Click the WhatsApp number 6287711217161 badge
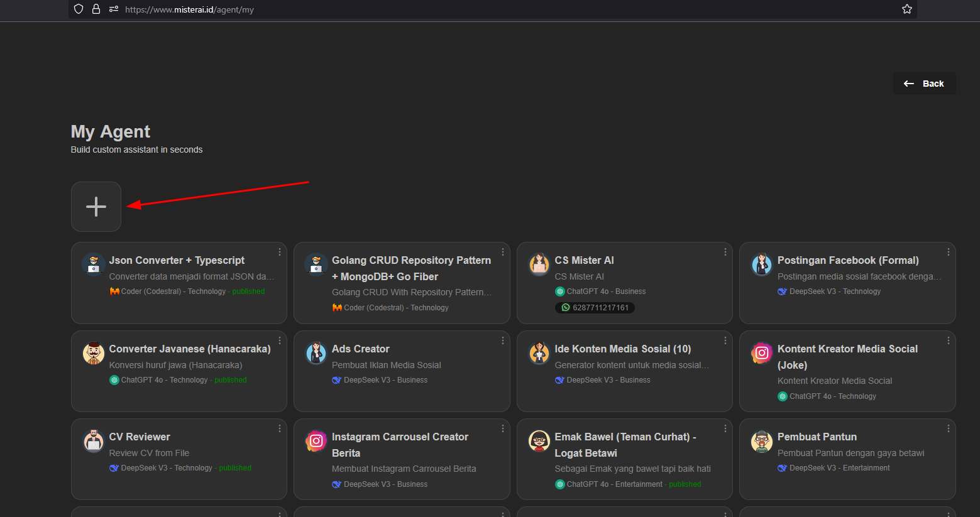The height and width of the screenshot is (517, 980). pyautogui.click(x=595, y=308)
